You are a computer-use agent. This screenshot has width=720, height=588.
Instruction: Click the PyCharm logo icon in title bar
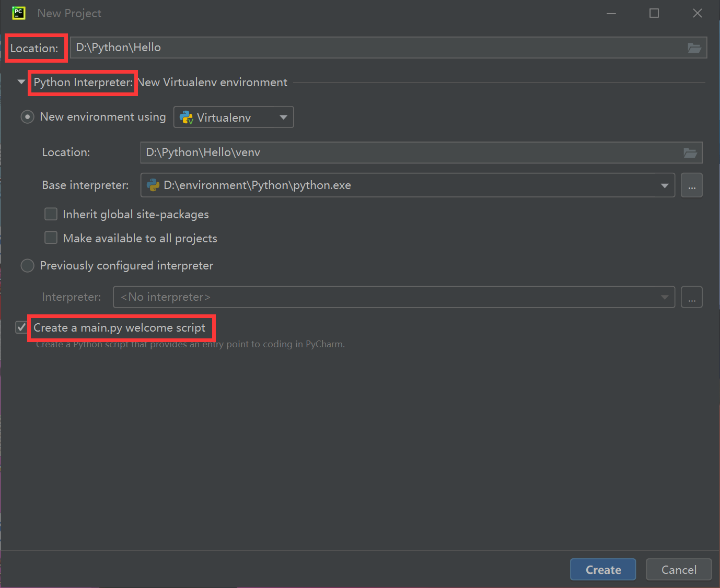tap(19, 13)
